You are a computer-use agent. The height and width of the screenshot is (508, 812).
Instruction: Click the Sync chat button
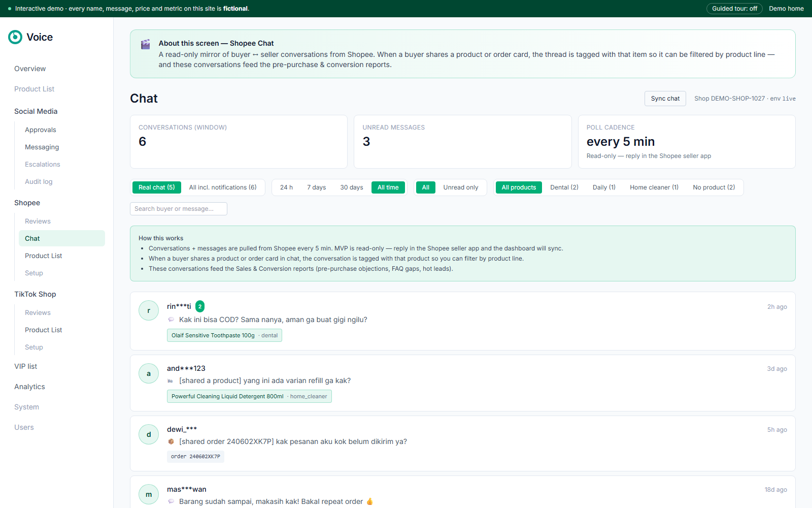(x=665, y=99)
